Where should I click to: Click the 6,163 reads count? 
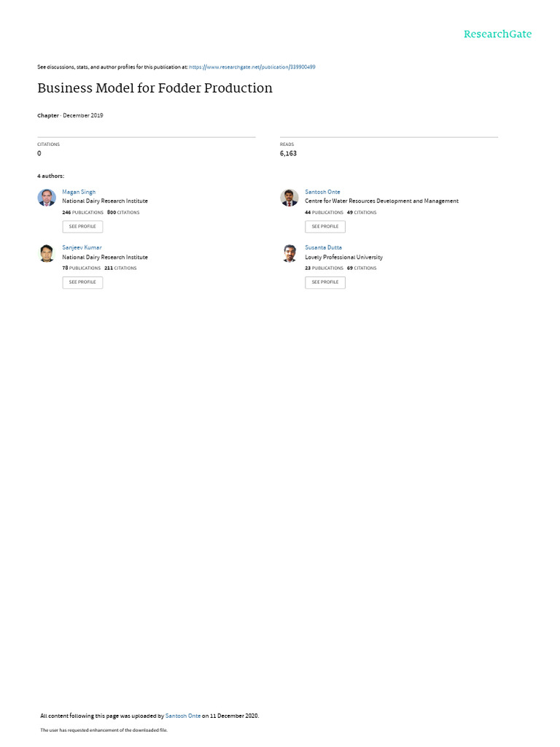coord(288,153)
